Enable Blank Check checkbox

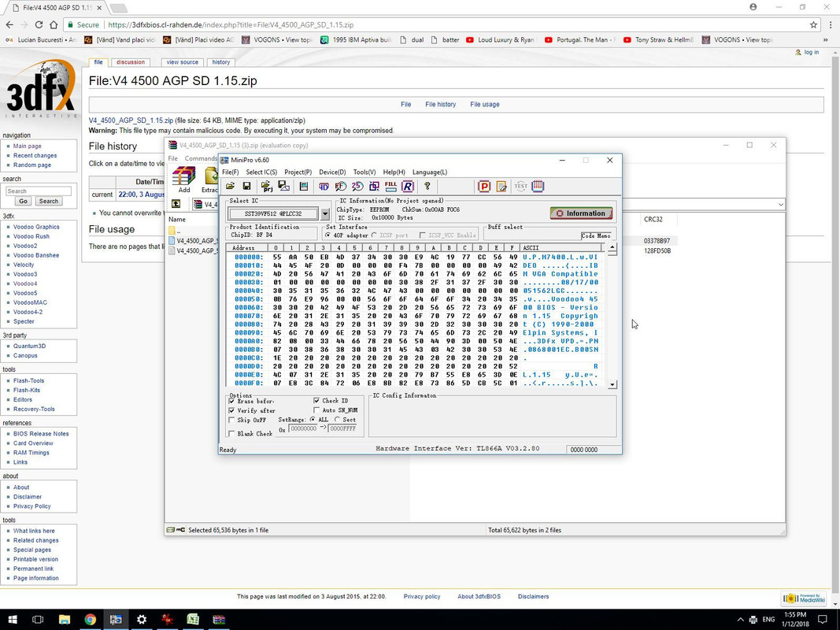pos(232,433)
